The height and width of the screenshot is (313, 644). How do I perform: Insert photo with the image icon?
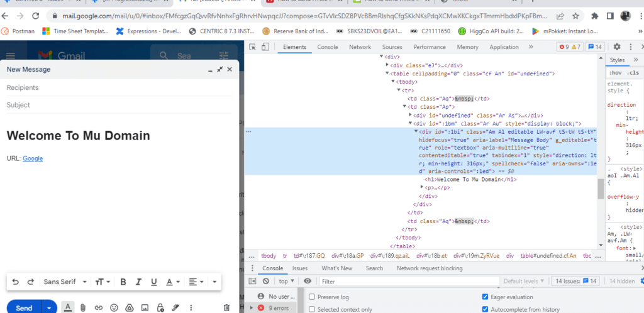coord(145,308)
